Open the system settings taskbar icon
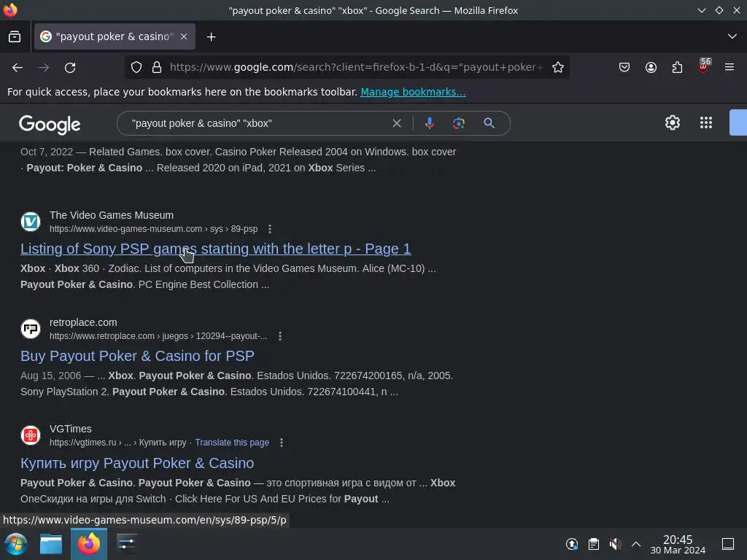747x560 pixels. (126, 544)
